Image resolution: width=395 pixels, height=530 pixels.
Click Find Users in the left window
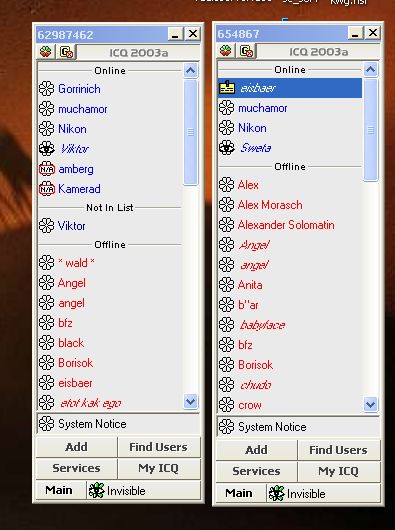coord(159,447)
